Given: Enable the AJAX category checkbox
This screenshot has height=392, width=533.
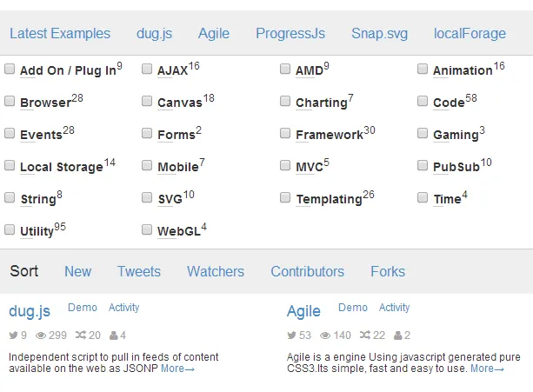Looking at the screenshot, I should 147,69.
